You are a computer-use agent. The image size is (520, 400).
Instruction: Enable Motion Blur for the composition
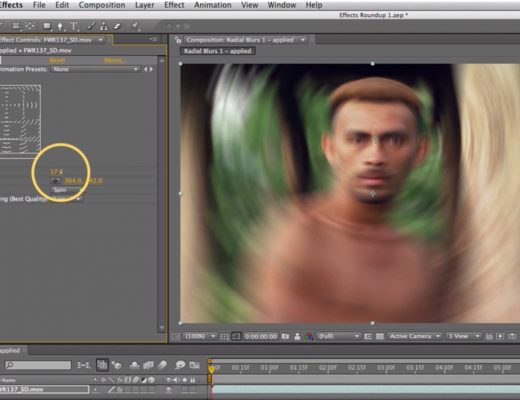[162, 365]
